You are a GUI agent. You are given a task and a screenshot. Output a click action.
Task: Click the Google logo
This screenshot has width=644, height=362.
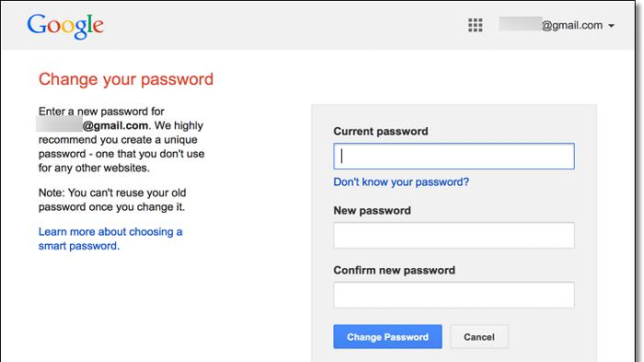click(65, 27)
